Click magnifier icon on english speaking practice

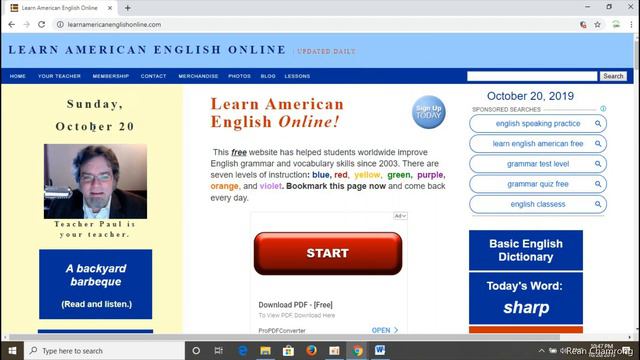point(598,124)
